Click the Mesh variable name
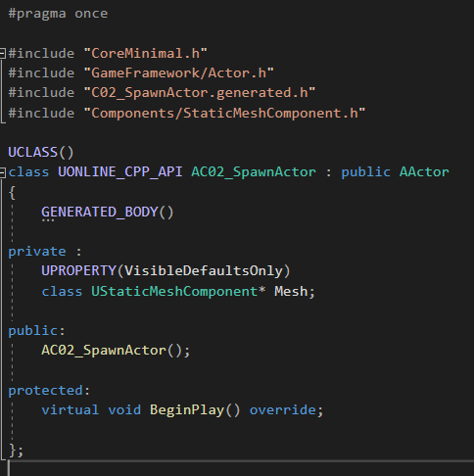This screenshot has height=476, width=474. click(291, 292)
